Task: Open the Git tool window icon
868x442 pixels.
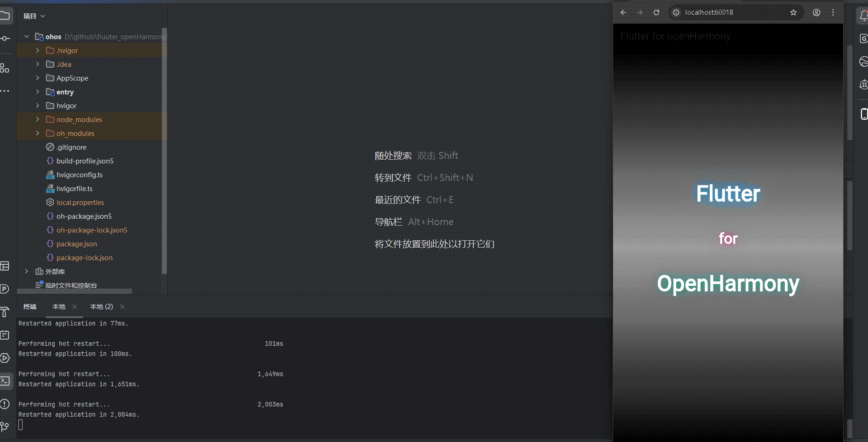Action: click(5, 427)
